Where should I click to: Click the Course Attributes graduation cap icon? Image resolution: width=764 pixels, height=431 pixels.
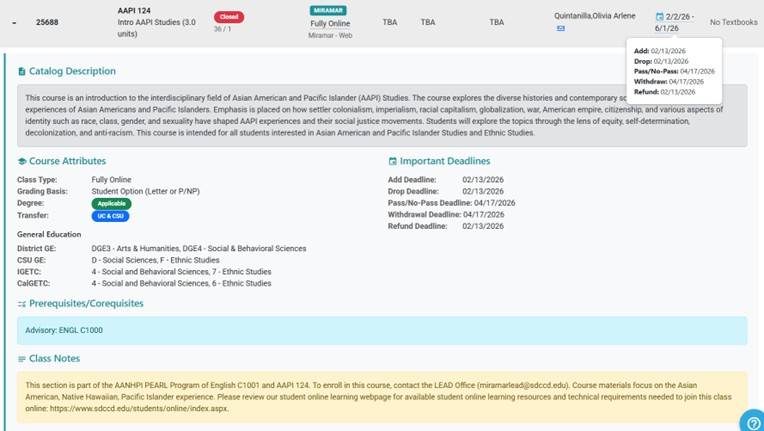click(22, 161)
